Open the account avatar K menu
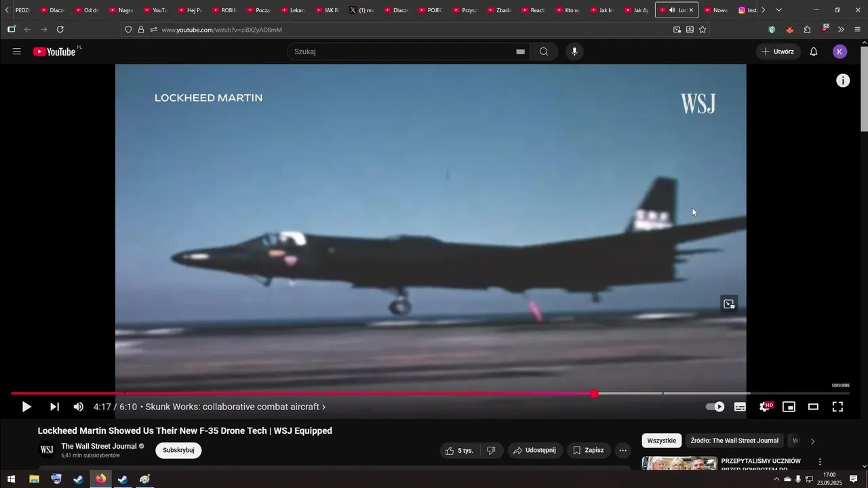Viewport: 868px width, 488px height. click(x=840, y=52)
